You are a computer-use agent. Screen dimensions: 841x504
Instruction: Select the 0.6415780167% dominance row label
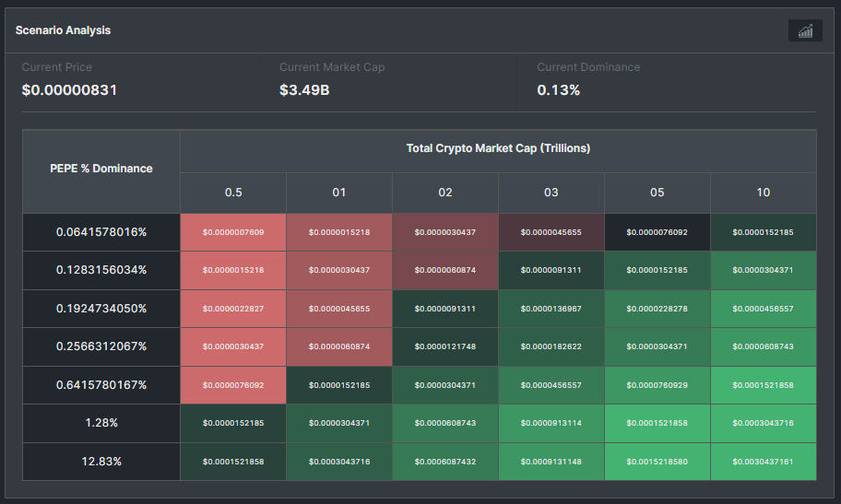[101, 384]
